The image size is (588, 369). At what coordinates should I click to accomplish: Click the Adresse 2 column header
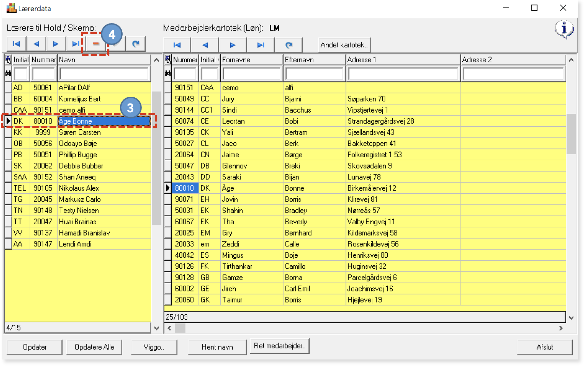point(513,60)
